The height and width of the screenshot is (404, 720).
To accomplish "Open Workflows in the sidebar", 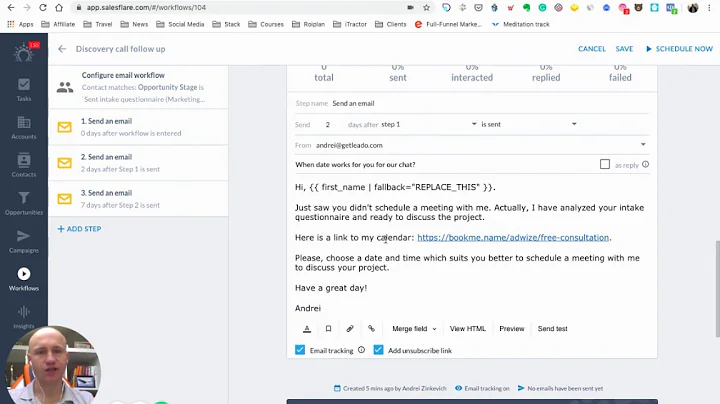I will (x=24, y=279).
